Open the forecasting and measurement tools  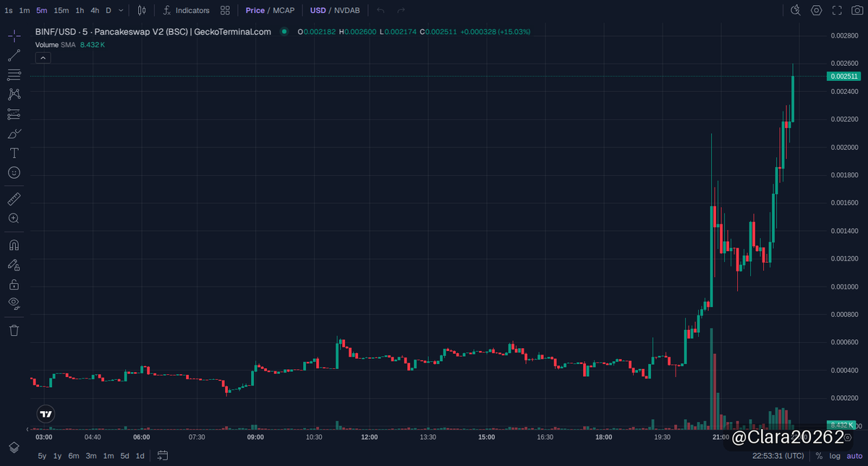tap(14, 114)
